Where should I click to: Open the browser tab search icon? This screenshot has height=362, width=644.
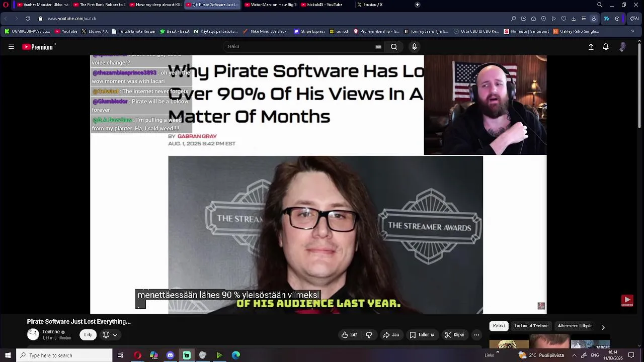[x=600, y=5]
